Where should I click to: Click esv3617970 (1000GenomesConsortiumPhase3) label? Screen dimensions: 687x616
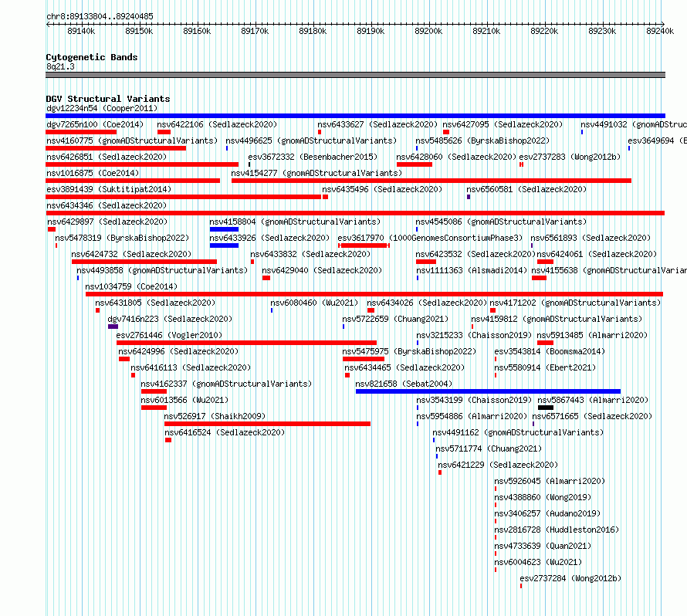point(430,238)
